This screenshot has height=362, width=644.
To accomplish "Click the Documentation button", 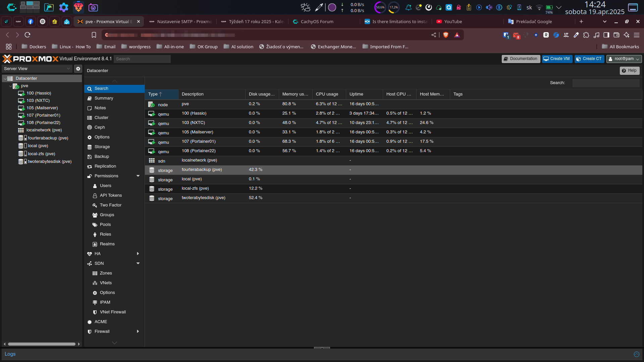I will 521,59.
